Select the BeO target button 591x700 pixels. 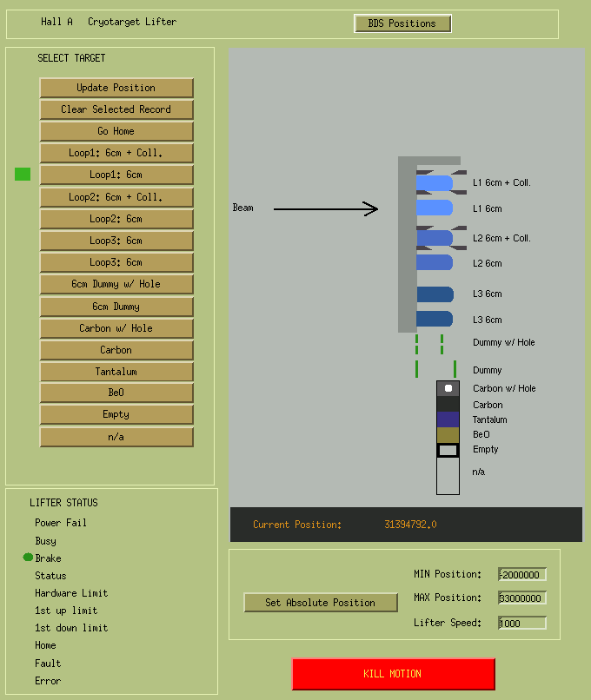pyautogui.click(x=116, y=393)
